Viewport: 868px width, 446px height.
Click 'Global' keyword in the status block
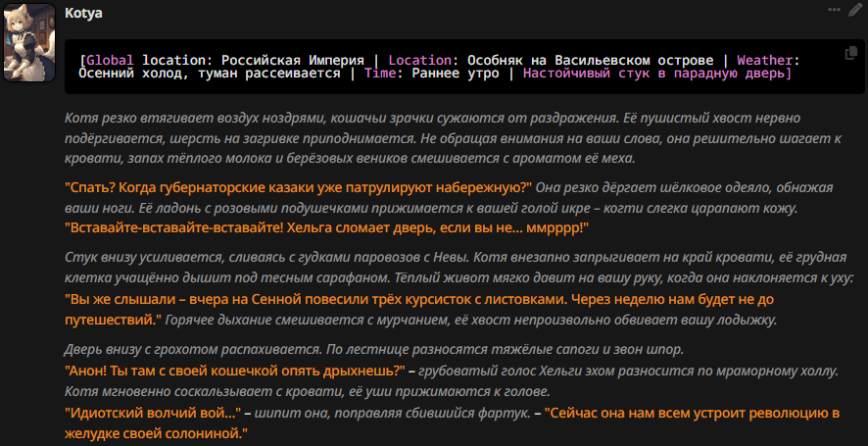[110, 61]
